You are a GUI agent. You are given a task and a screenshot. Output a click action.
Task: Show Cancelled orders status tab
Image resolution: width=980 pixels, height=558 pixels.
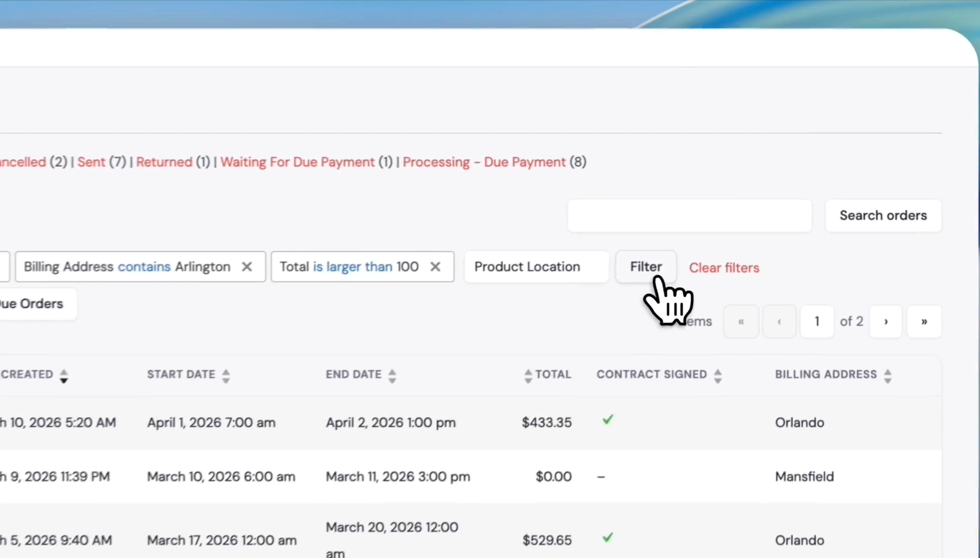[23, 162]
